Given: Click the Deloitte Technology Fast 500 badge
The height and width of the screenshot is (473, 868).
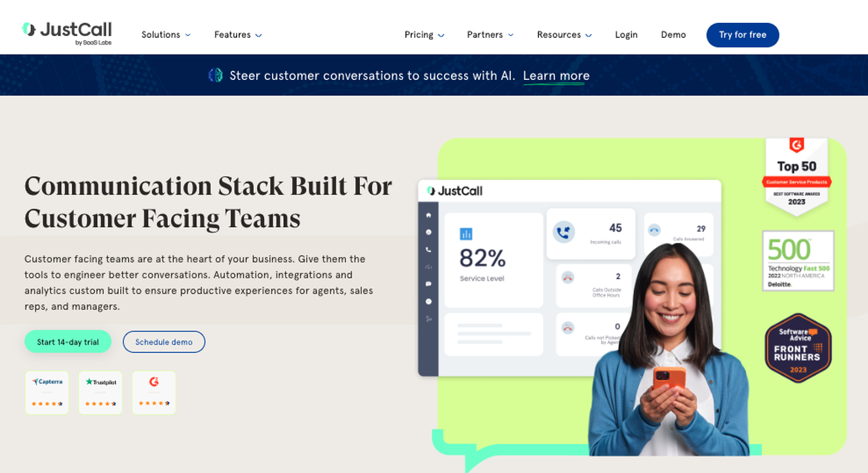Looking at the screenshot, I should click(798, 261).
